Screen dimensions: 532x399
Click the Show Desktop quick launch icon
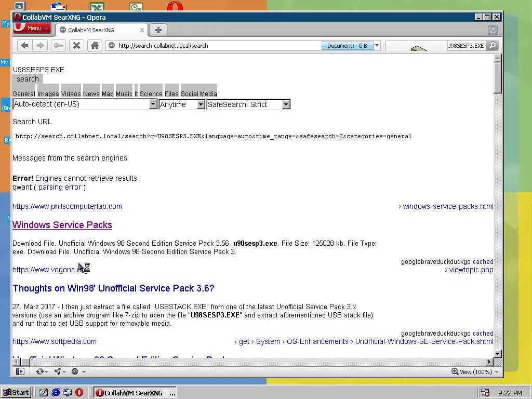click(x=43, y=393)
